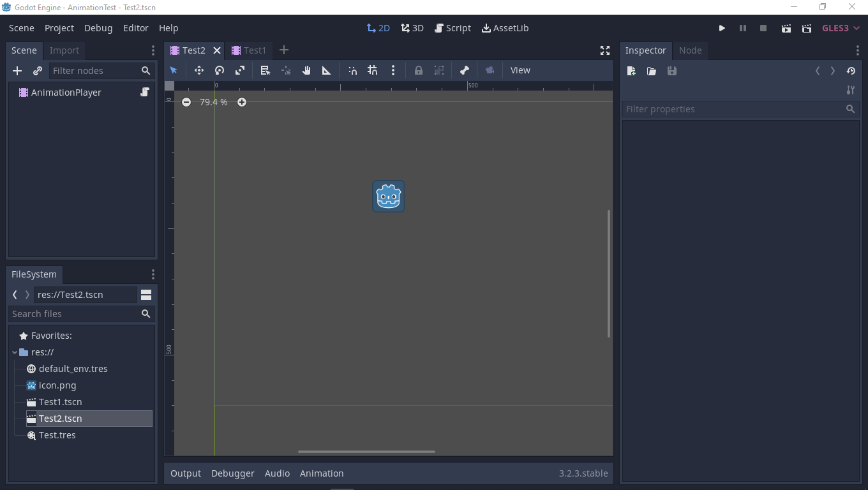Run the project with the Play button
This screenshot has width=868, height=490.
click(722, 28)
